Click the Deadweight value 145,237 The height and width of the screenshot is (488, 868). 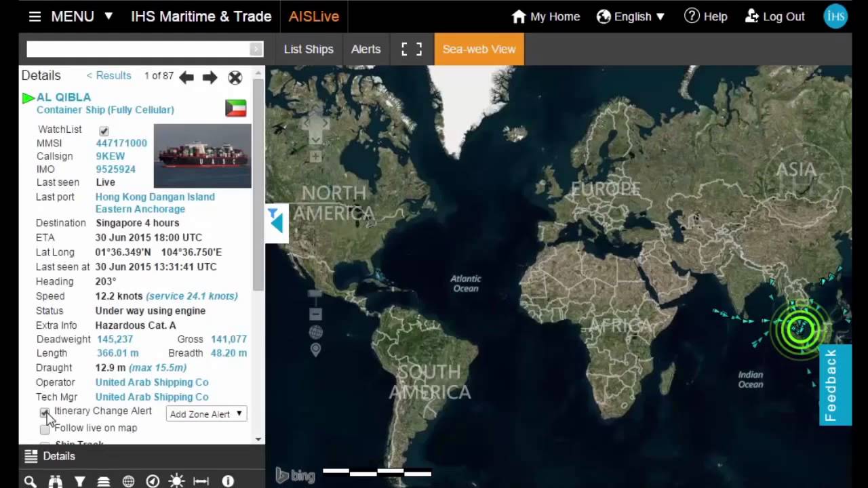point(114,338)
